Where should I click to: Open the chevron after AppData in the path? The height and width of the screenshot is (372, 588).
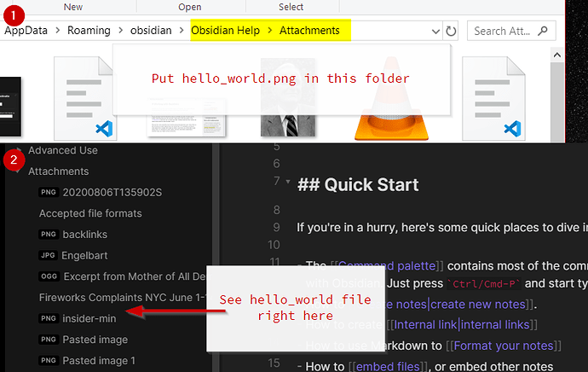57,31
